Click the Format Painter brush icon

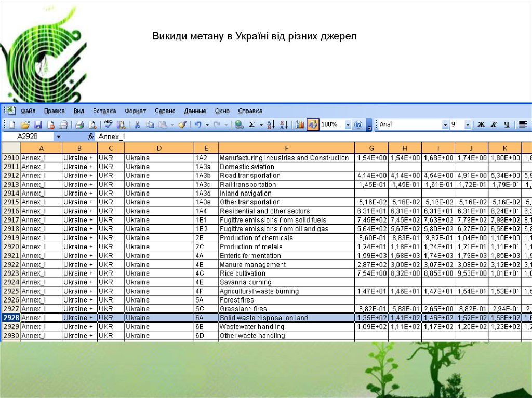pos(182,125)
